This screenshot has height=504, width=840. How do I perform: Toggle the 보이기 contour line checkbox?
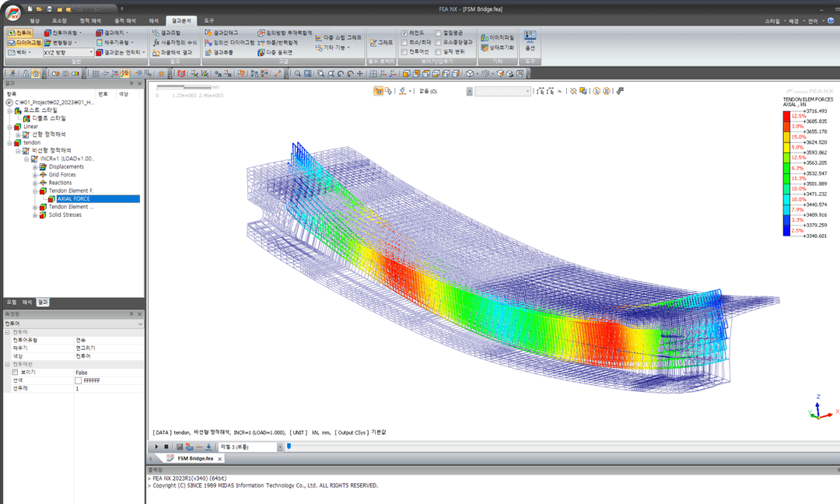coord(15,373)
